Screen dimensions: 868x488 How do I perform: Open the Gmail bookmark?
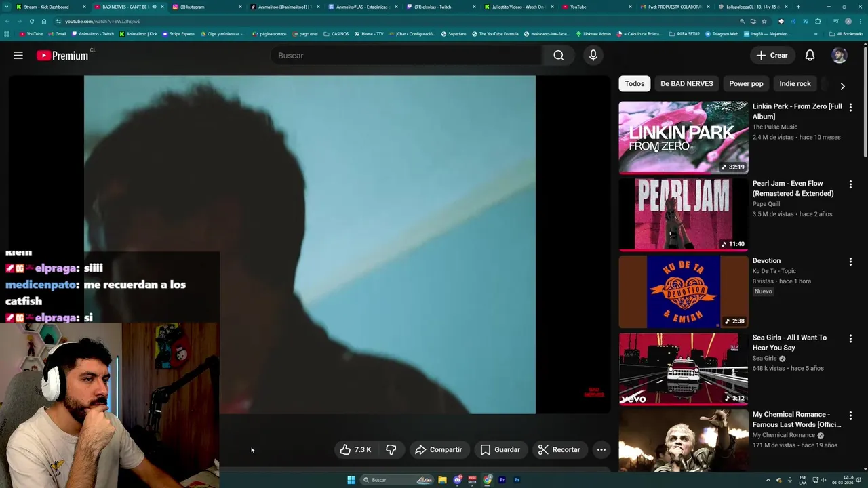57,34
